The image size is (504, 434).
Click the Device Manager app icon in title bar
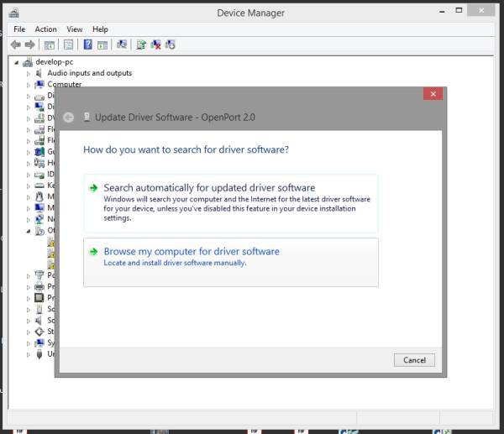[x=13, y=13]
